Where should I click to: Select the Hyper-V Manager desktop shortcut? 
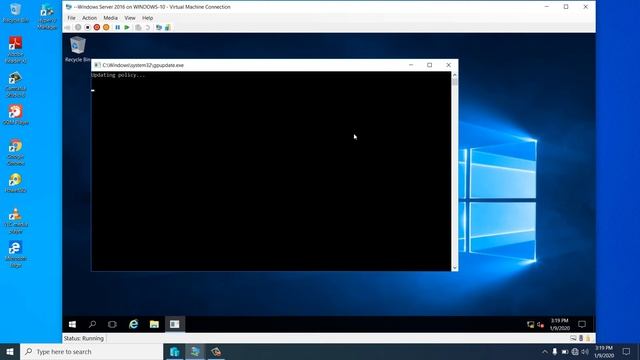47,16
